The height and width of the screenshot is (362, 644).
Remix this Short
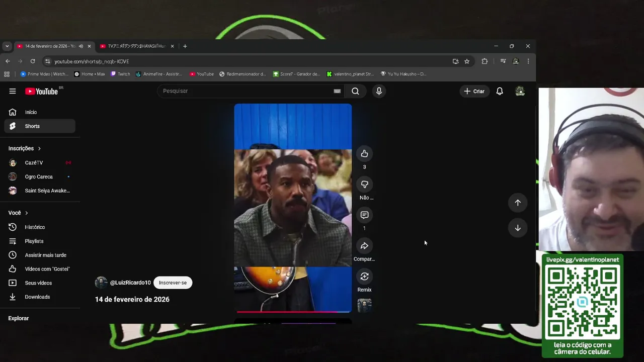point(364,277)
